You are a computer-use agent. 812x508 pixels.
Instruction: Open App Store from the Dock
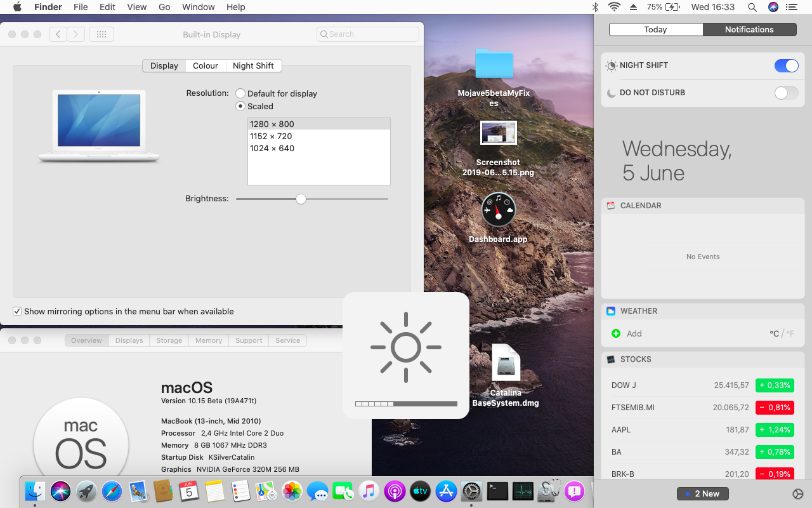tap(446, 491)
